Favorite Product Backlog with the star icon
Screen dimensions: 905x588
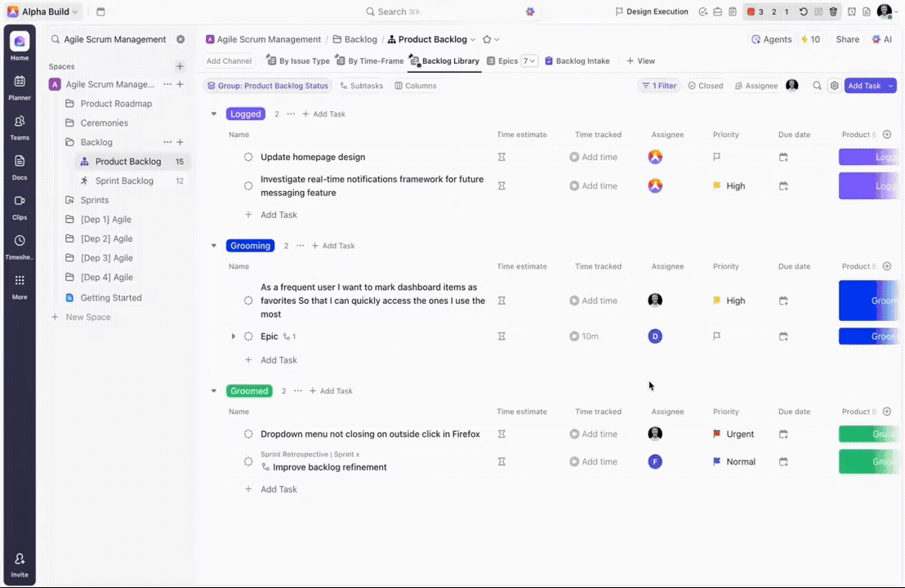coord(487,39)
